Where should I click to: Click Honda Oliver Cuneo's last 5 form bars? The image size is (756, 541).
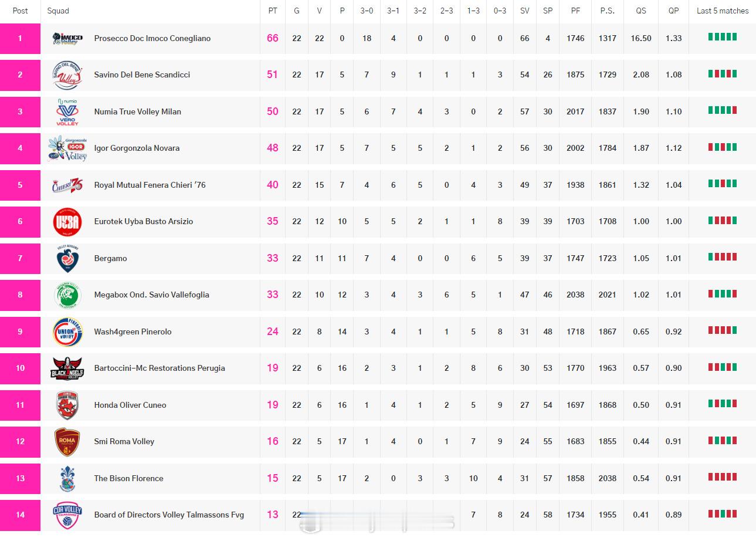pos(723,404)
